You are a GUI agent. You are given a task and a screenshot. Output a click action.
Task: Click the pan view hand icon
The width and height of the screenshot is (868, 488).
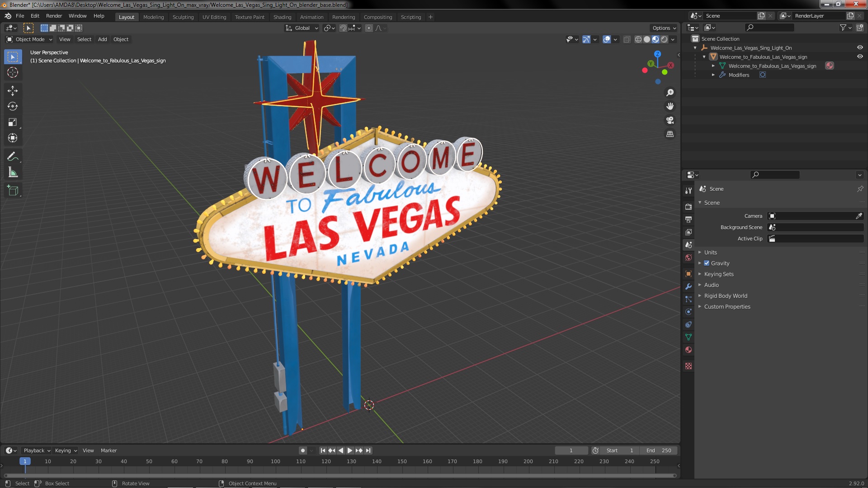click(670, 106)
